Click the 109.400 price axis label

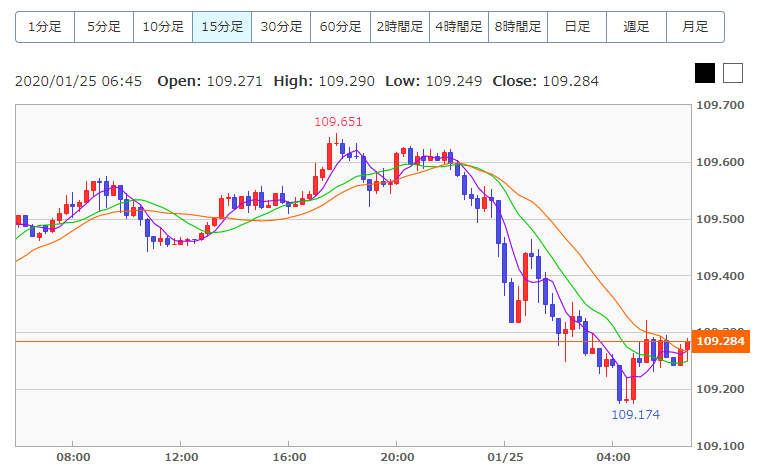coord(720,276)
